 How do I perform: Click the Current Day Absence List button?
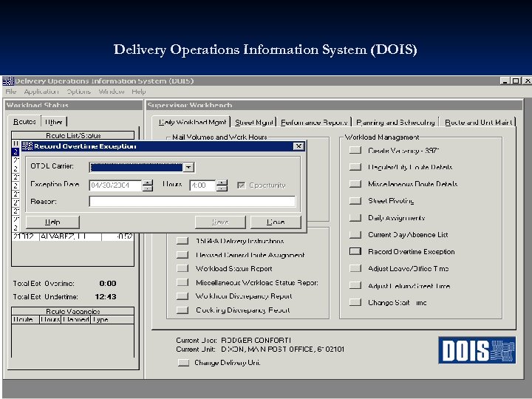click(x=355, y=234)
